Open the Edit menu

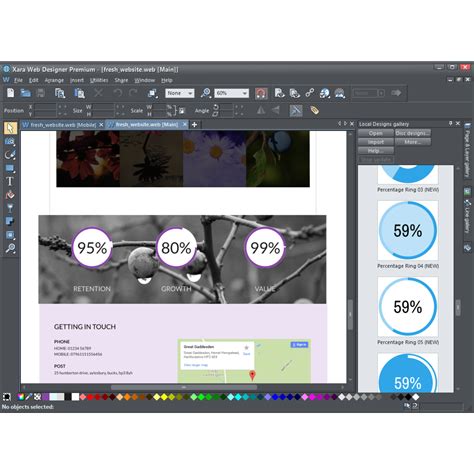(33, 80)
